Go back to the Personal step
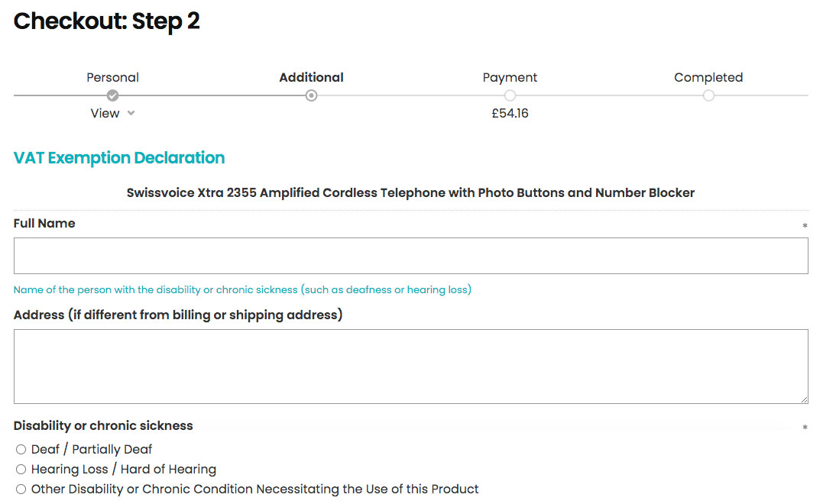Image resolution: width=823 pixels, height=504 pixels. coord(112,77)
